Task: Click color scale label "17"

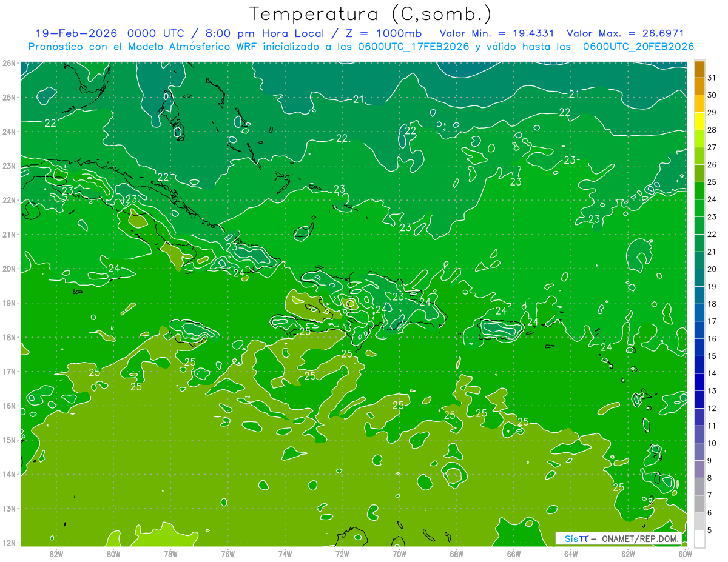Action: pyautogui.click(x=712, y=321)
